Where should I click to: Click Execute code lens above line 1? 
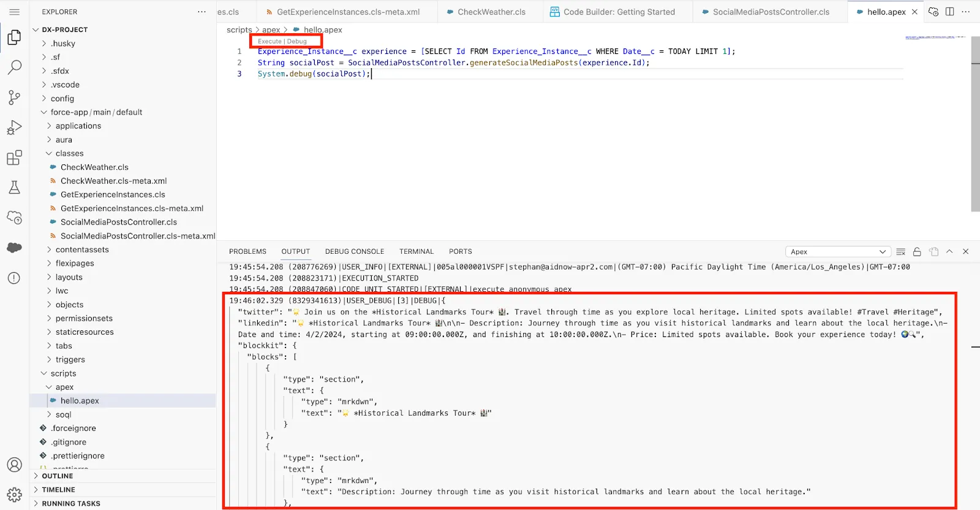click(269, 42)
